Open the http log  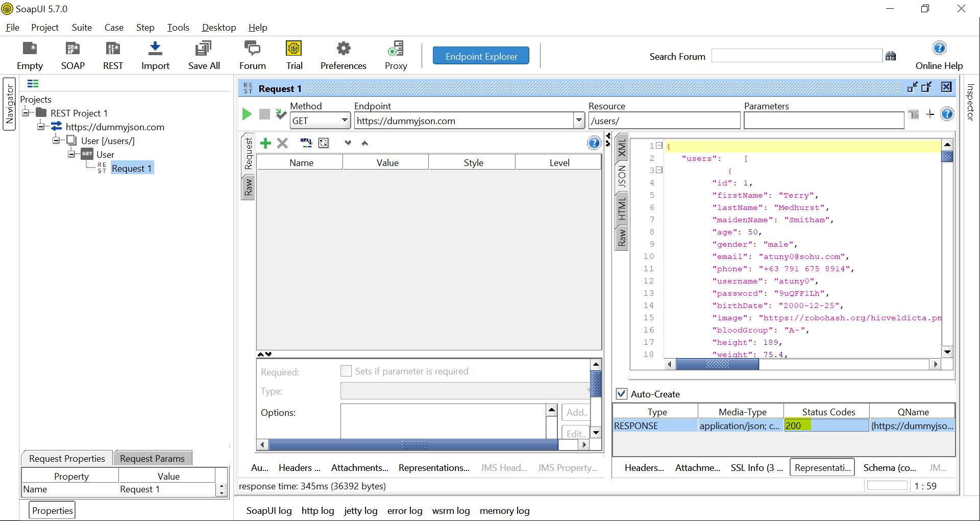[x=317, y=510]
